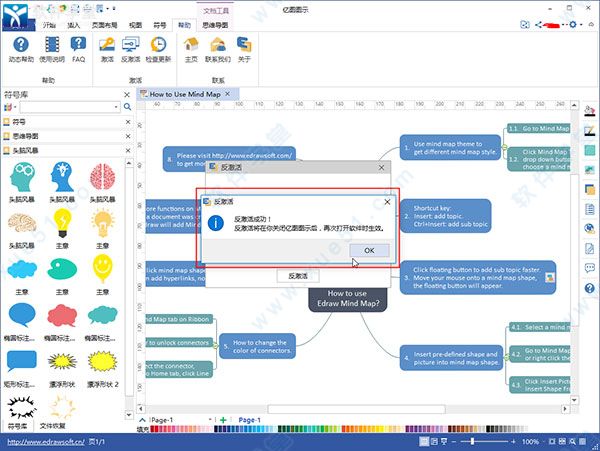Switch to the 视图 ribbon tab
This screenshot has height=451, width=600.
[135, 25]
